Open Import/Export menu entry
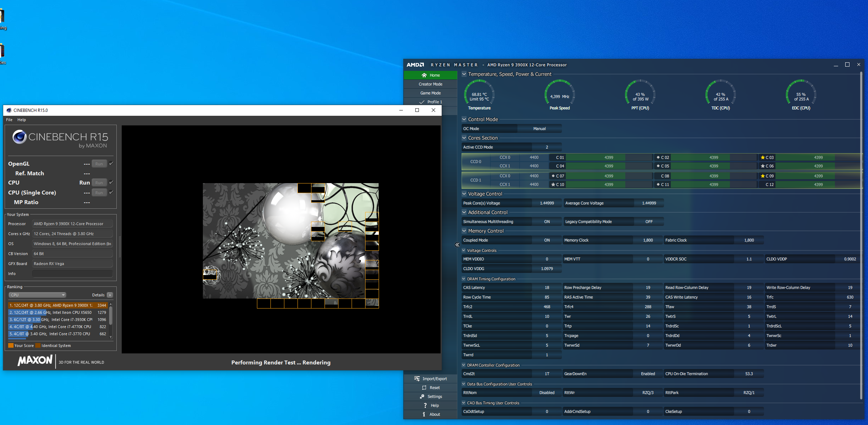This screenshot has height=425, width=868. tap(431, 379)
